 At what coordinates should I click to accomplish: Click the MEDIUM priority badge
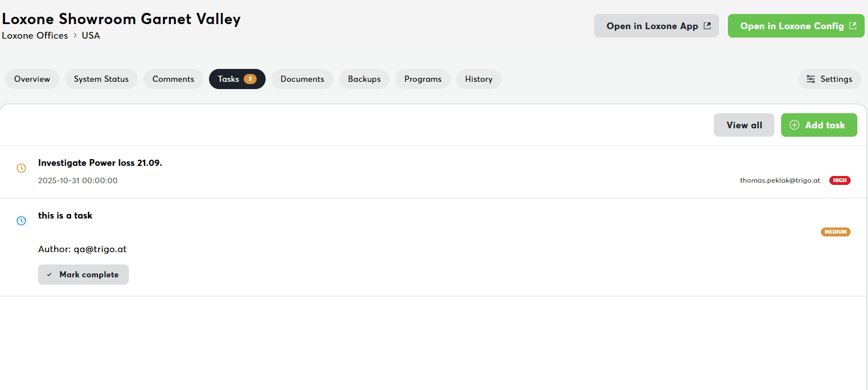coord(835,232)
